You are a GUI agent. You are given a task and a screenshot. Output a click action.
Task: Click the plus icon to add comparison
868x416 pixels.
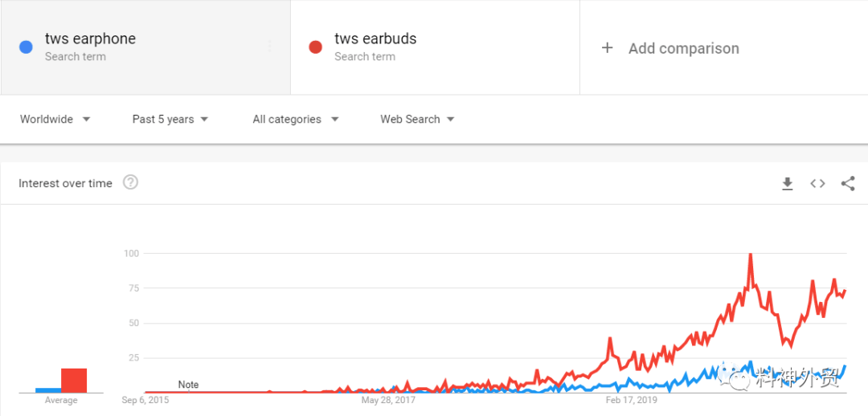coord(608,48)
